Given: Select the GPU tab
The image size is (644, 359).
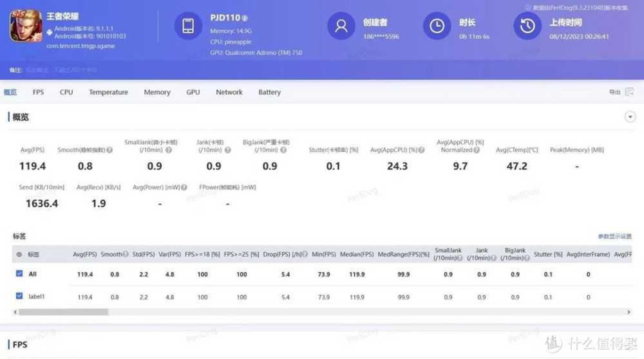Looking at the screenshot, I should 193,92.
